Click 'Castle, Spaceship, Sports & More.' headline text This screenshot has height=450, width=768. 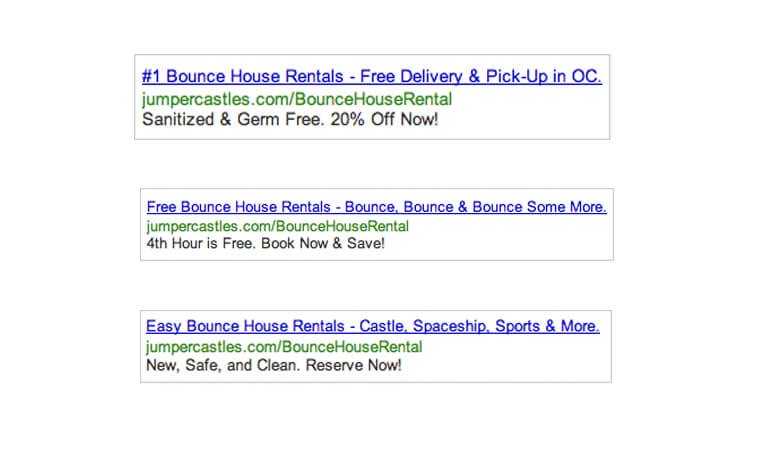(x=480, y=326)
